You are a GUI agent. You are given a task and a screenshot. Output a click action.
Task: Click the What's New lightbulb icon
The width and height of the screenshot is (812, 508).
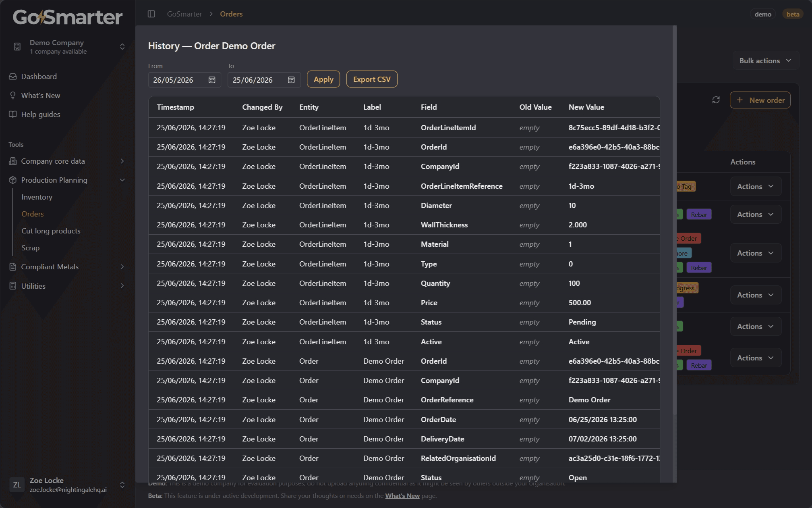(x=13, y=96)
